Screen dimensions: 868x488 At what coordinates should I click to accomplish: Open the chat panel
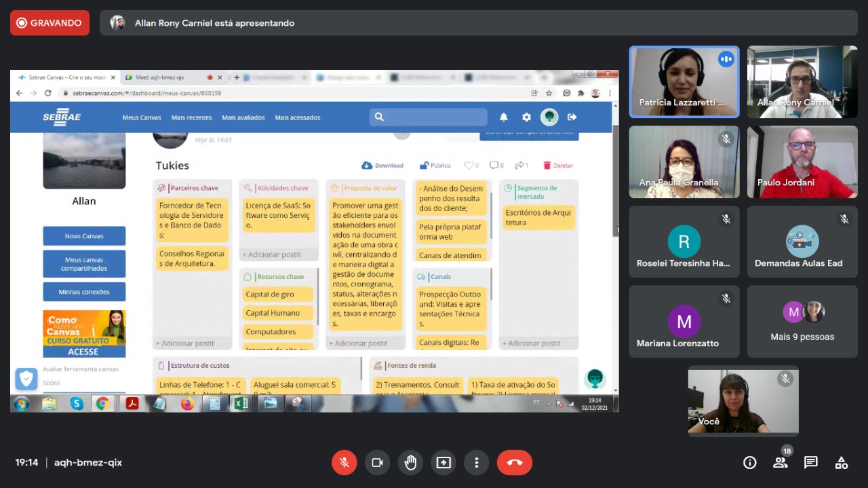(x=810, y=462)
